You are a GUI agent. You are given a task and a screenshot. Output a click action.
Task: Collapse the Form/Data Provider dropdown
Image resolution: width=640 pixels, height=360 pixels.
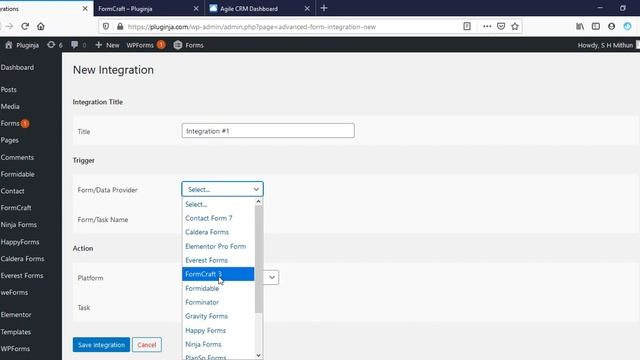pyautogui.click(x=222, y=189)
